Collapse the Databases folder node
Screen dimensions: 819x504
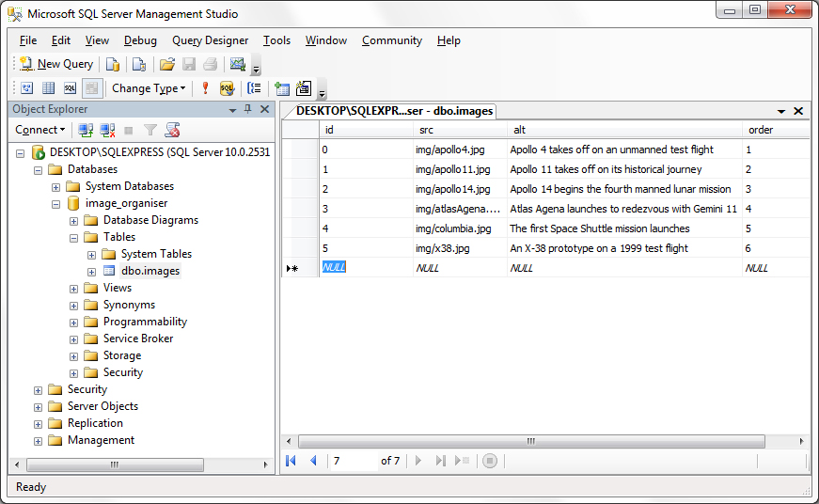[39, 170]
